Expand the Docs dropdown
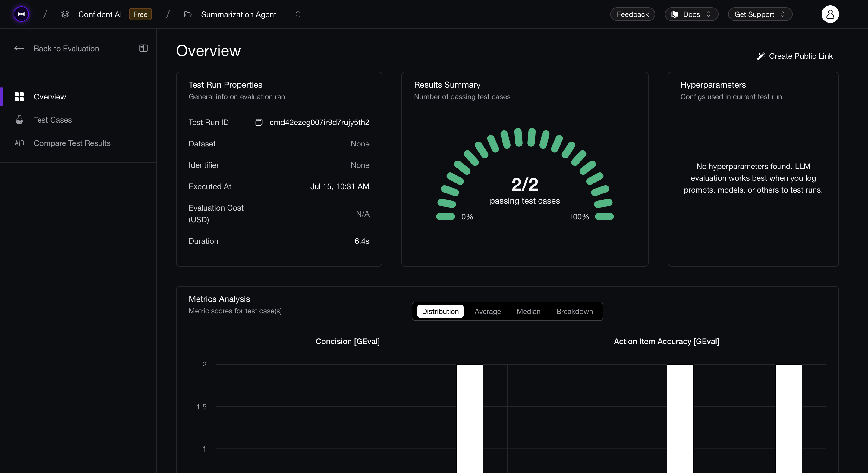The height and width of the screenshot is (473, 868). (691, 14)
